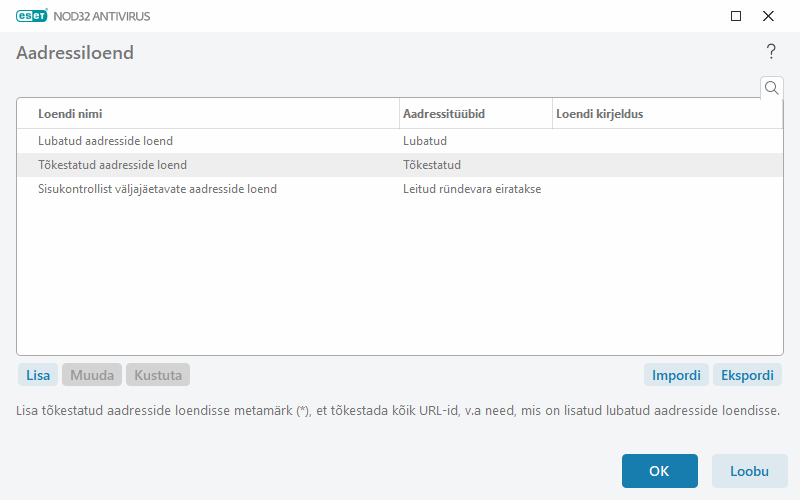
Task: Click the ESET logo in title bar
Action: point(32,16)
